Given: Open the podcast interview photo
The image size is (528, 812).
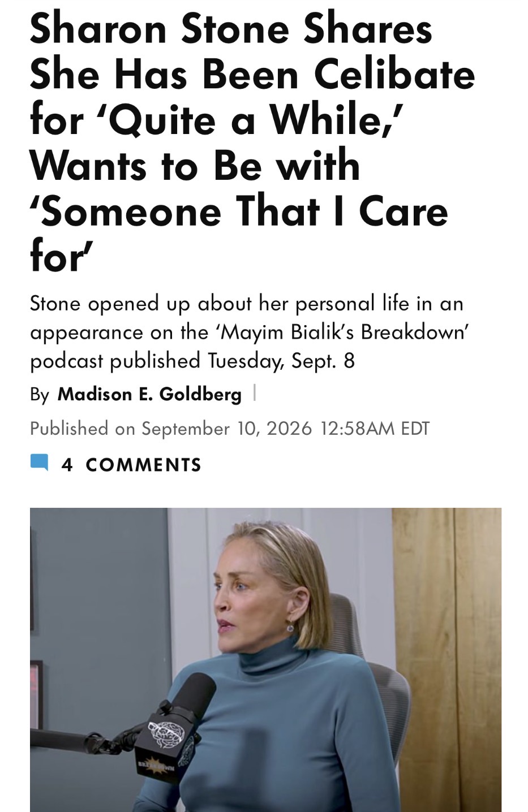Looking at the screenshot, I should pyautogui.click(x=265, y=659).
